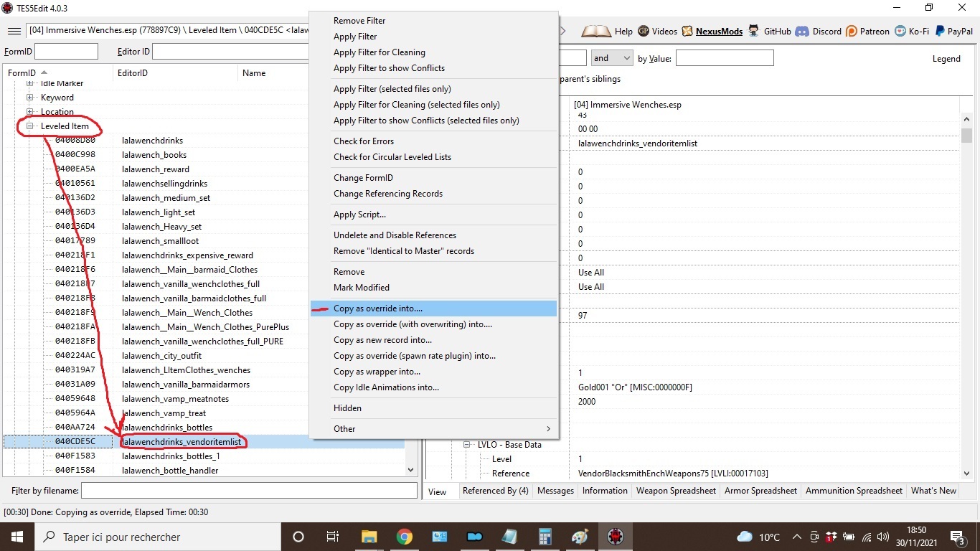Open the 'and' condition dropdown
Screen dimensions: 980x551
point(611,58)
